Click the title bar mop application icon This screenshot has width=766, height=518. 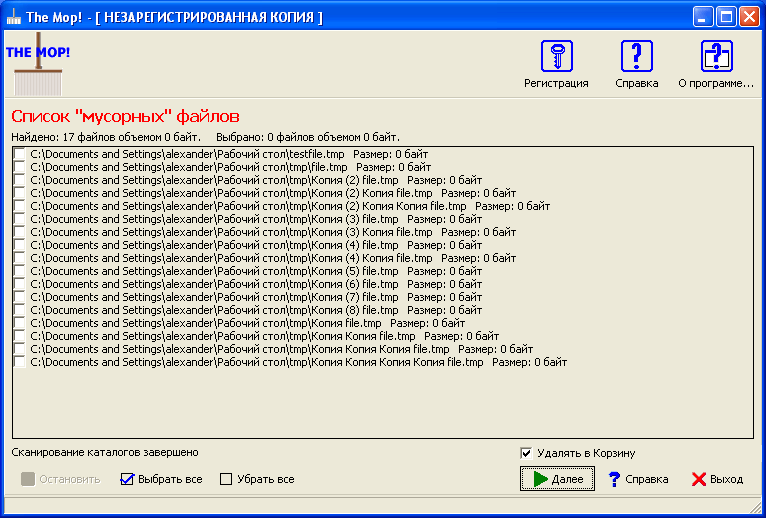(13, 17)
